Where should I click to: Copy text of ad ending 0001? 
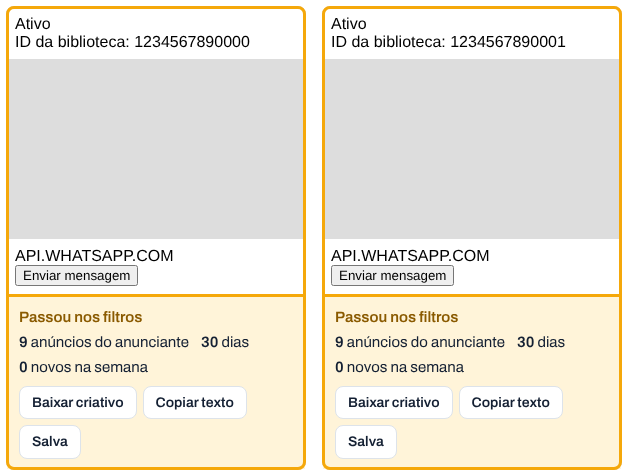(x=511, y=403)
